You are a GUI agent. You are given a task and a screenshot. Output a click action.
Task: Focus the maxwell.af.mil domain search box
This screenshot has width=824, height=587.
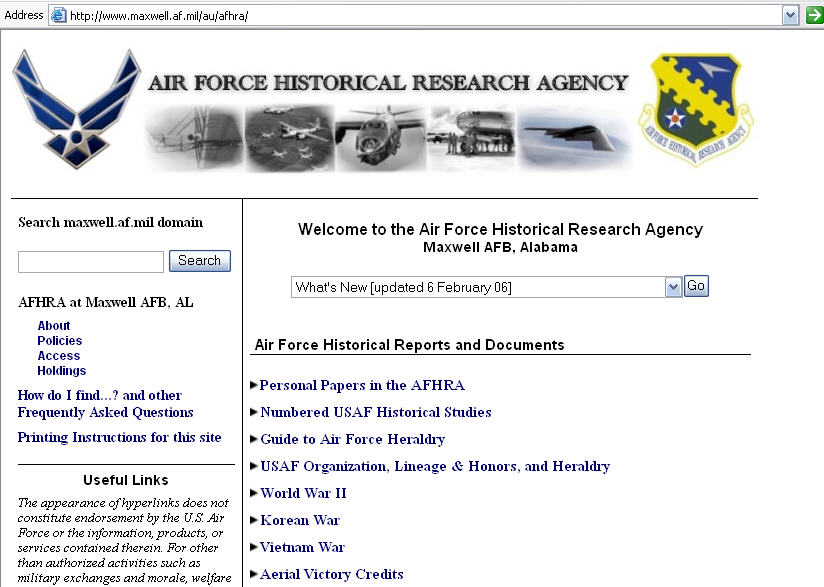pyautogui.click(x=91, y=262)
